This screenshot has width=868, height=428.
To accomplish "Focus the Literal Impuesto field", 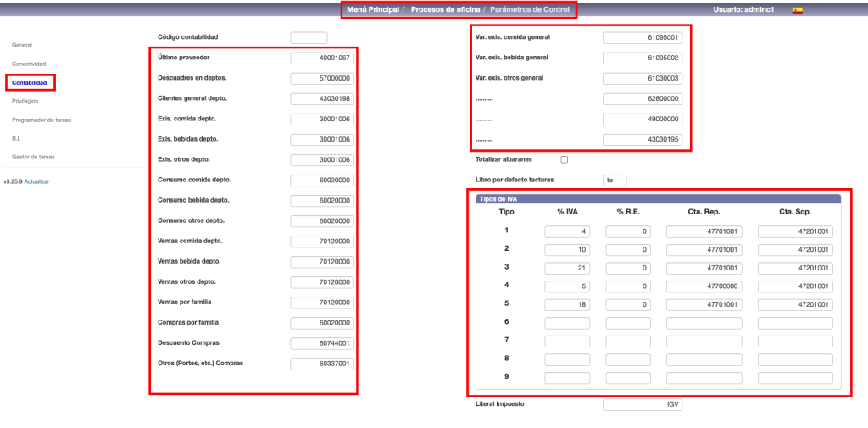I will point(642,405).
